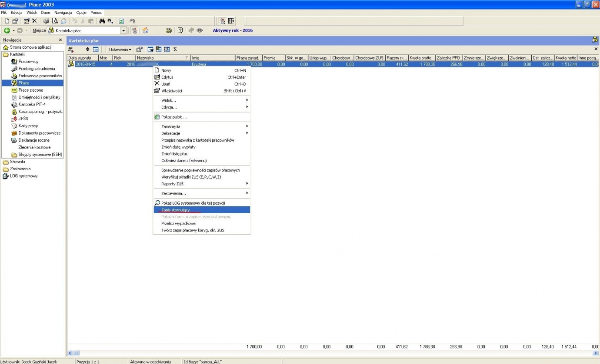Click the home page house icon
Viewport: 600px width, 364px height.
(146, 30)
